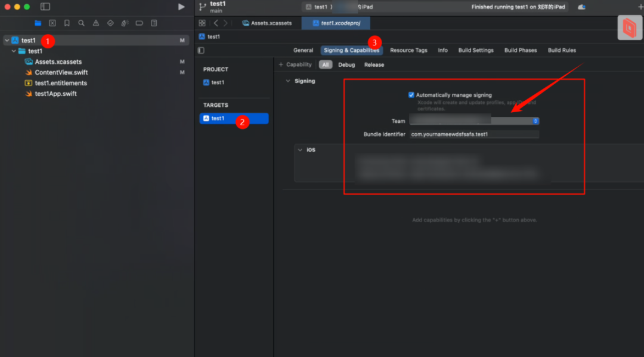This screenshot has height=357, width=644.
Task: Open the Bookmarks navigator icon
Action: click(x=67, y=23)
